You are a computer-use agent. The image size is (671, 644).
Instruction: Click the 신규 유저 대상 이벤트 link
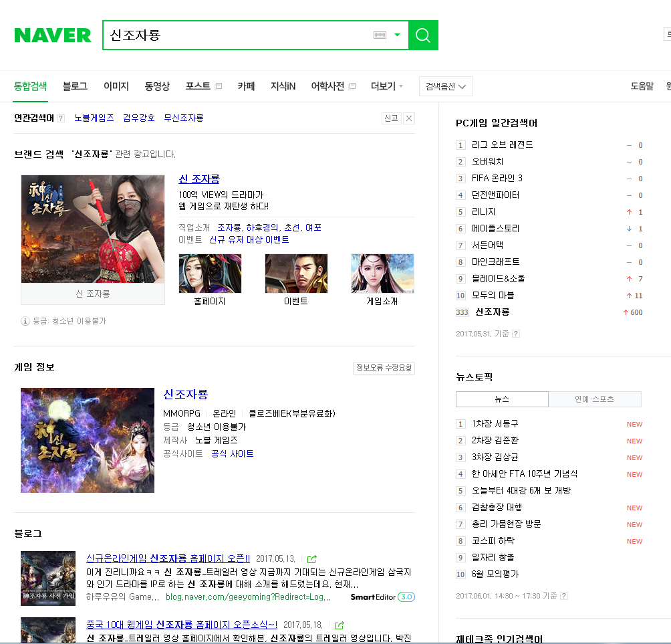[x=249, y=239]
